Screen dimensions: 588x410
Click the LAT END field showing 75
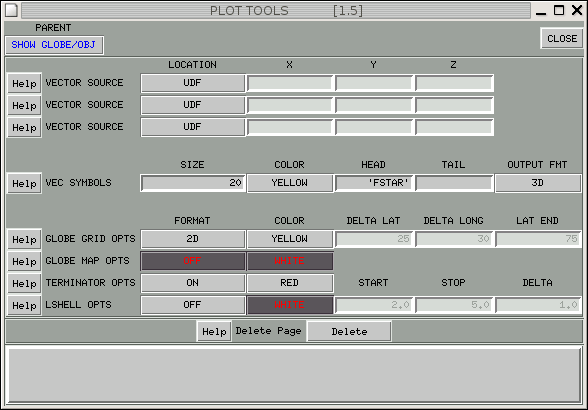538,239
